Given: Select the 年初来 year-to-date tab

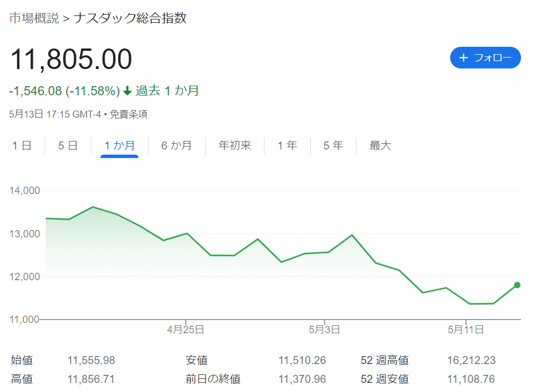Looking at the screenshot, I should (x=235, y=146).
